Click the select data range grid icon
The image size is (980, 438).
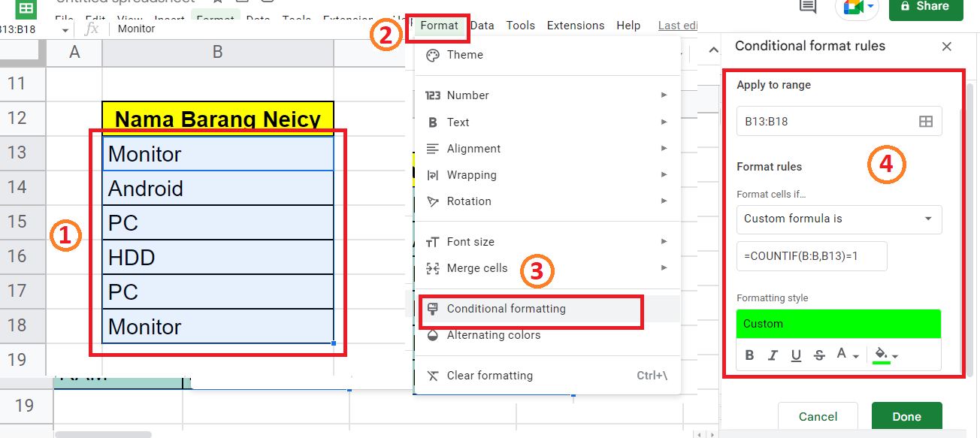926,121
